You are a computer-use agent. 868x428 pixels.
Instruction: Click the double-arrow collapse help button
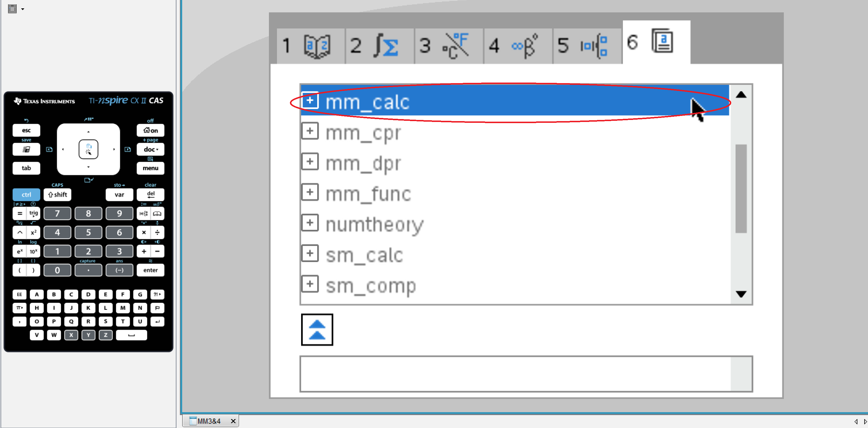tap(317, 330)
